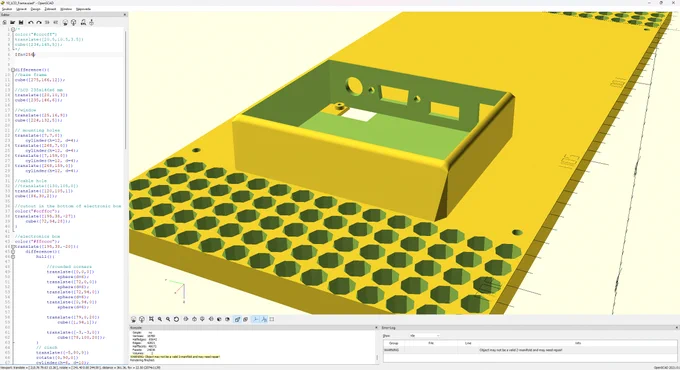Switch to the Bottom view
The image size is (680, 370).
202,319
